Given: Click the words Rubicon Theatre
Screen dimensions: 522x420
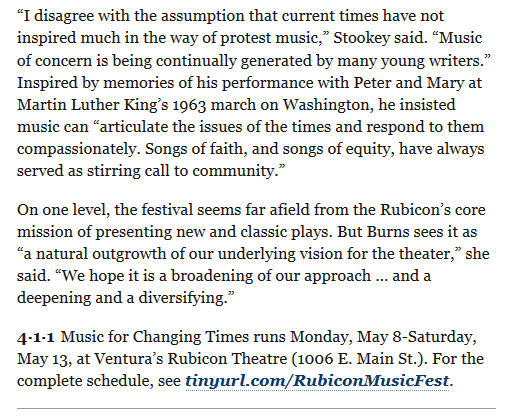Looking at the screenshot, I should [227, 359].
